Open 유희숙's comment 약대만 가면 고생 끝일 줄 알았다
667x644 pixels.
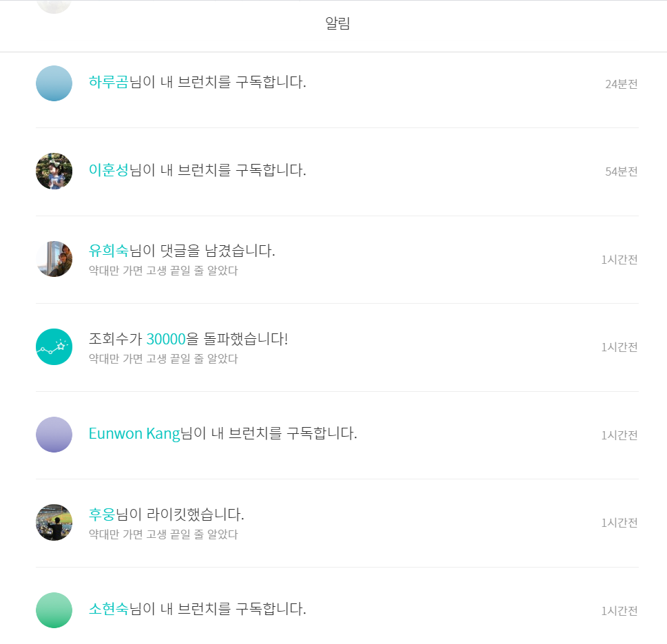[163, 271]
